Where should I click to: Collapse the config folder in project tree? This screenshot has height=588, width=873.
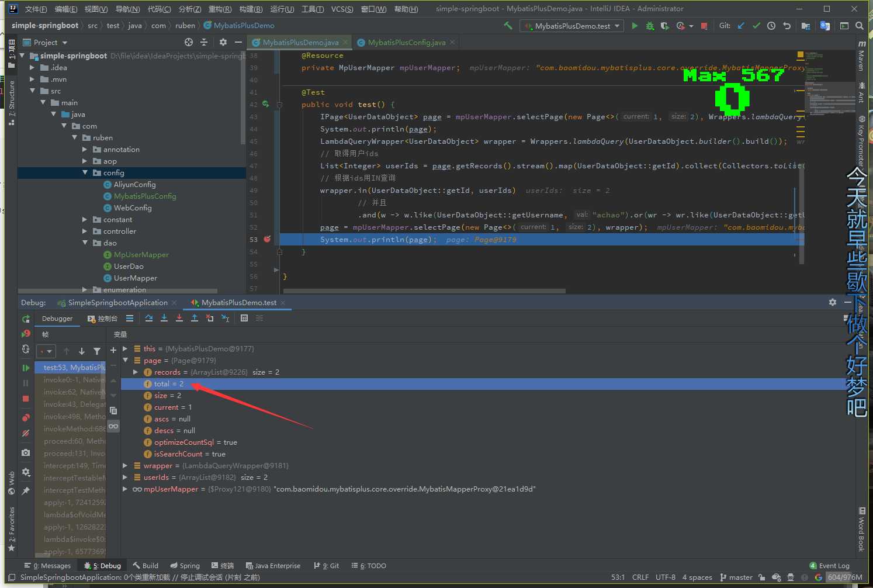(85, 172)
